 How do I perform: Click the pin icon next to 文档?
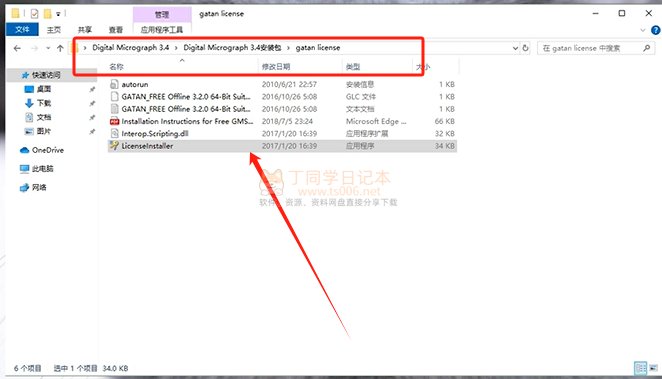click(x=92, y=118)
